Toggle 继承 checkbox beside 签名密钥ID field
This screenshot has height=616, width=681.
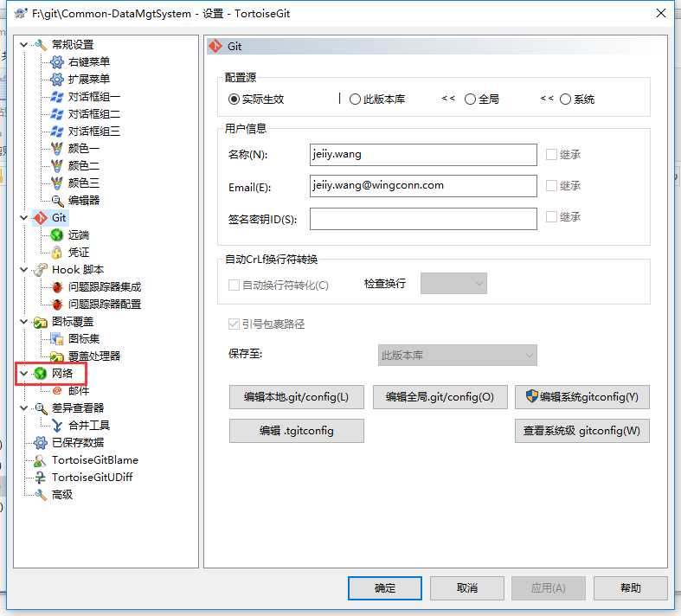551,216
